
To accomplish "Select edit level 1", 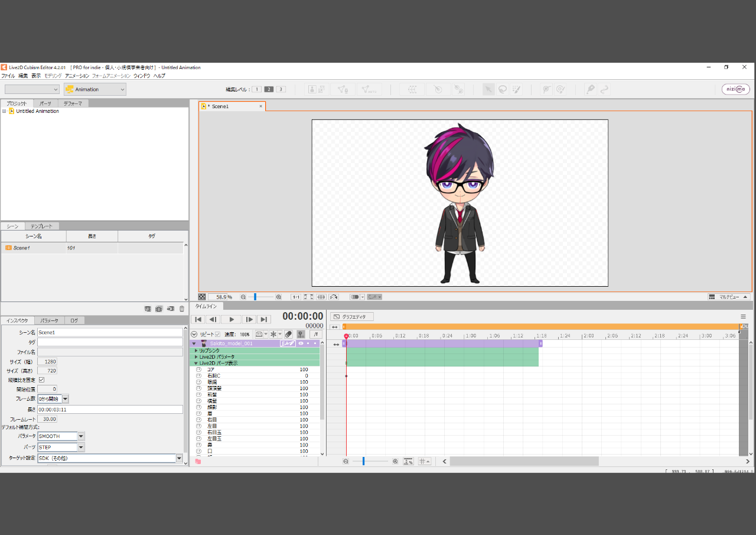I will 256,89.
